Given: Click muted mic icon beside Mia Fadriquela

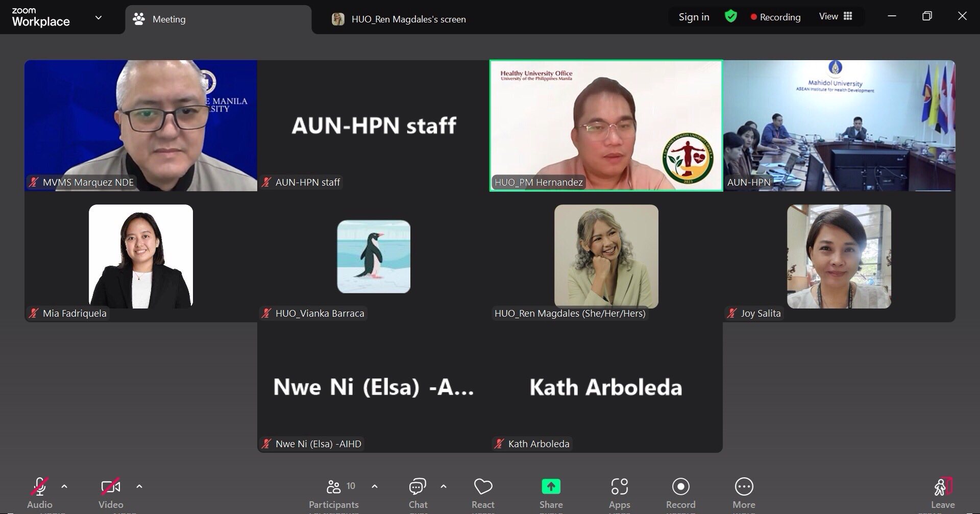Looking at the screenshot, I should click(34, 313).
